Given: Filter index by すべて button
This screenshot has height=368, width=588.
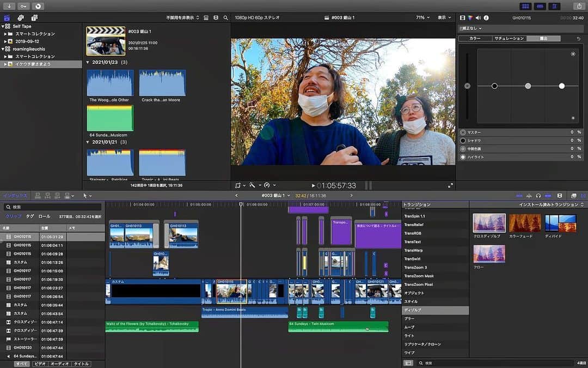Looking at the screenshot, I should (22, 364).
